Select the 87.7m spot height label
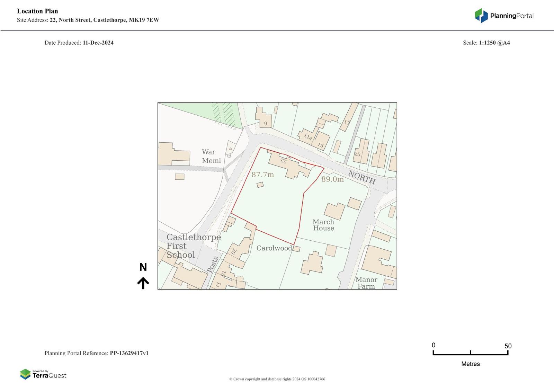The height and width of the screenshot is (392, 554). point(262,175)
